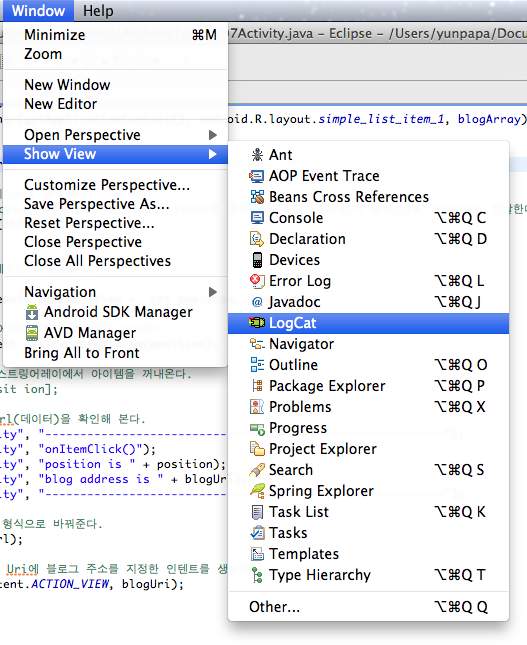Click the Devices phone icon
Screen dimensions: 527x645
click(257, 260)
